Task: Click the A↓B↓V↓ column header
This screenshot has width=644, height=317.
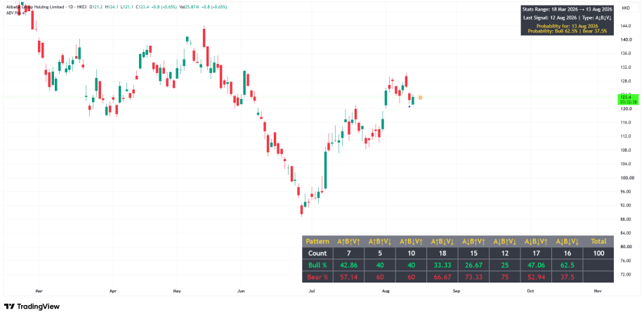Action: tap(567, 241)
